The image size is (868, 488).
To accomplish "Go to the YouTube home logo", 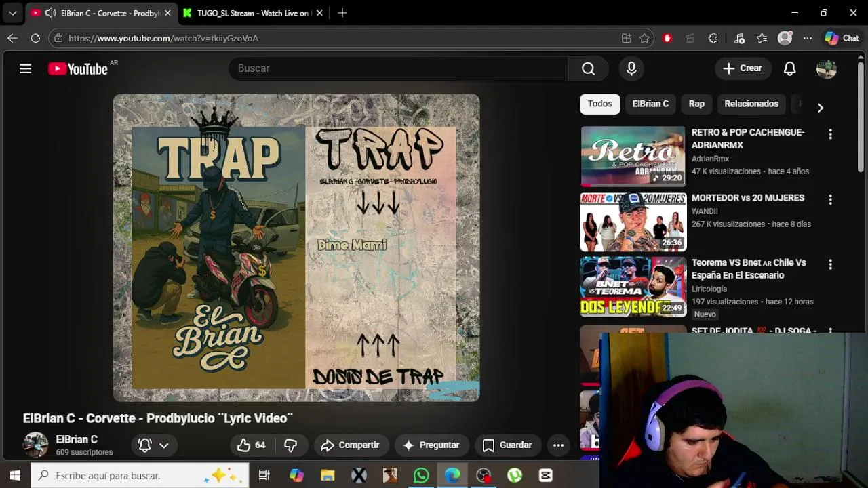I will pyautogui.click(x=78, y=68).
